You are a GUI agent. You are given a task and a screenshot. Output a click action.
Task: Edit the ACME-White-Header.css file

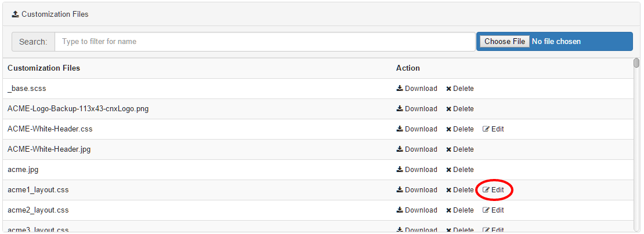coord(493,129)
